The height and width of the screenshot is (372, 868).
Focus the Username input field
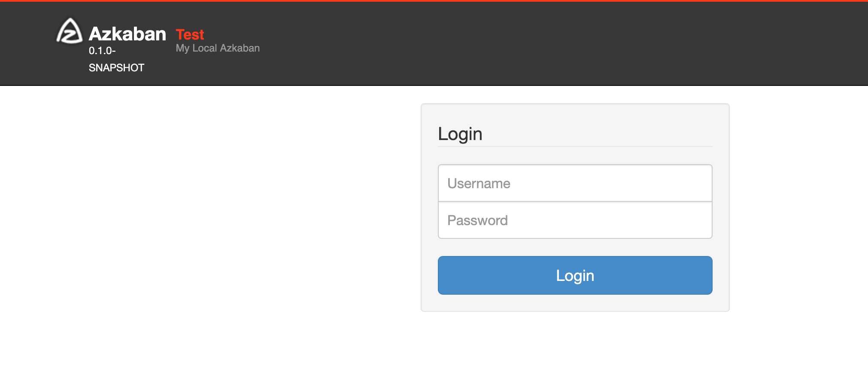(x=575, y=183)
